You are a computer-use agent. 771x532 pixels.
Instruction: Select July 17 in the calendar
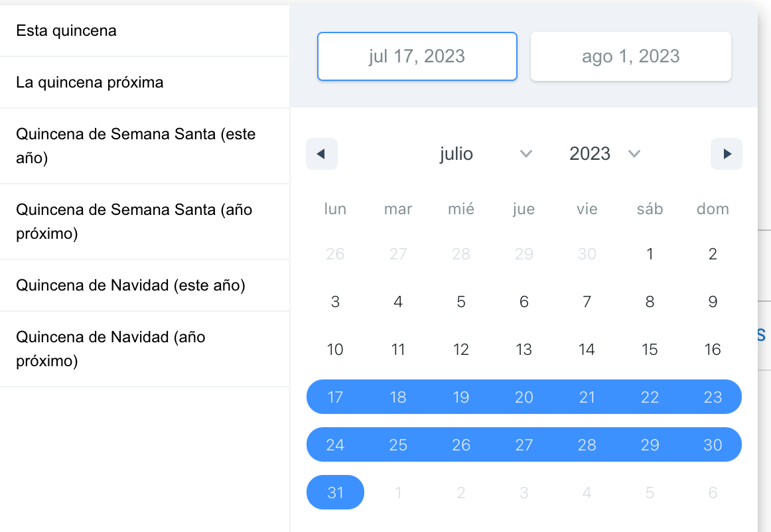[336, 397]
